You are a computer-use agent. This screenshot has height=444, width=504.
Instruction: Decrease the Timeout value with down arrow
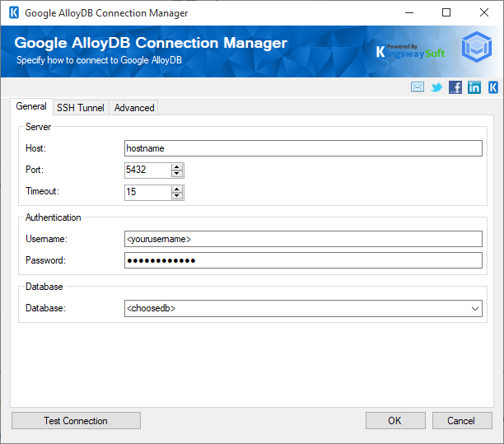click(x=177, y=196)
